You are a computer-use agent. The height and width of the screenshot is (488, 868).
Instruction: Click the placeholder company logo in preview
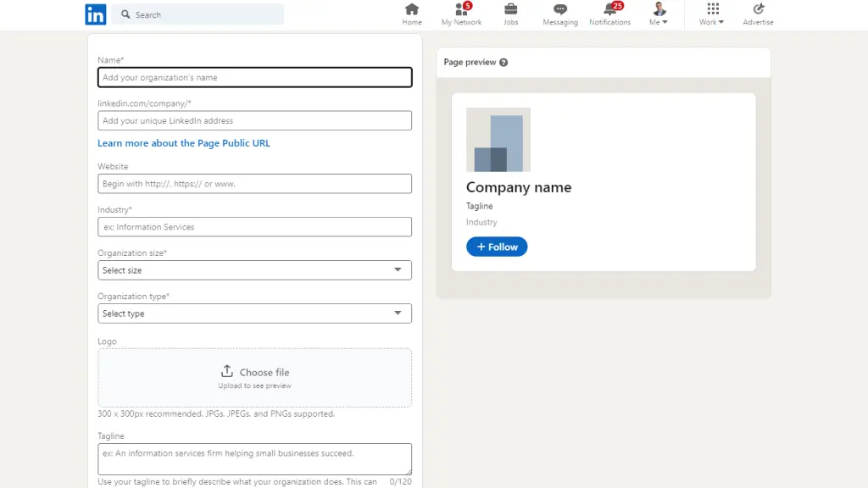498,140
